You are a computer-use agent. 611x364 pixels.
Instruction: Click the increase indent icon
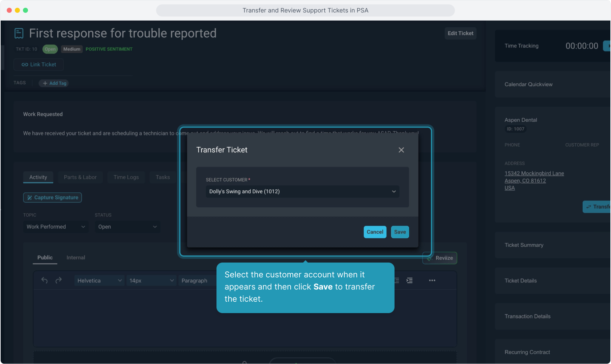409,280
